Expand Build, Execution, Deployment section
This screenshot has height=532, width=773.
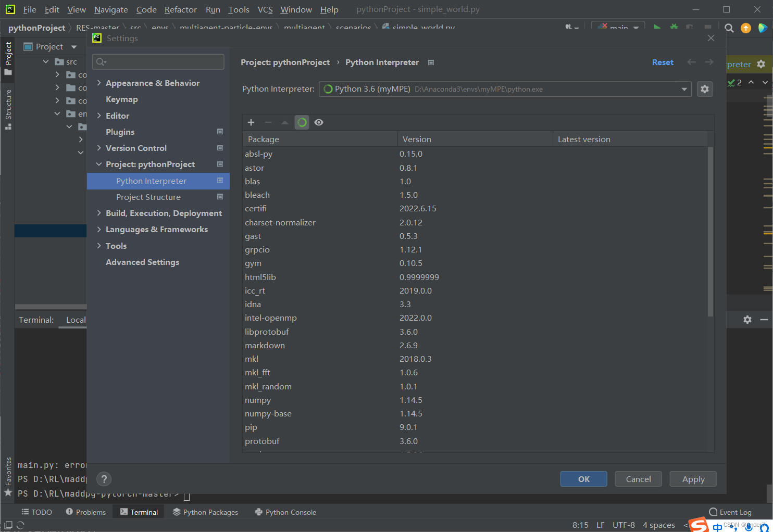point(99,213)
